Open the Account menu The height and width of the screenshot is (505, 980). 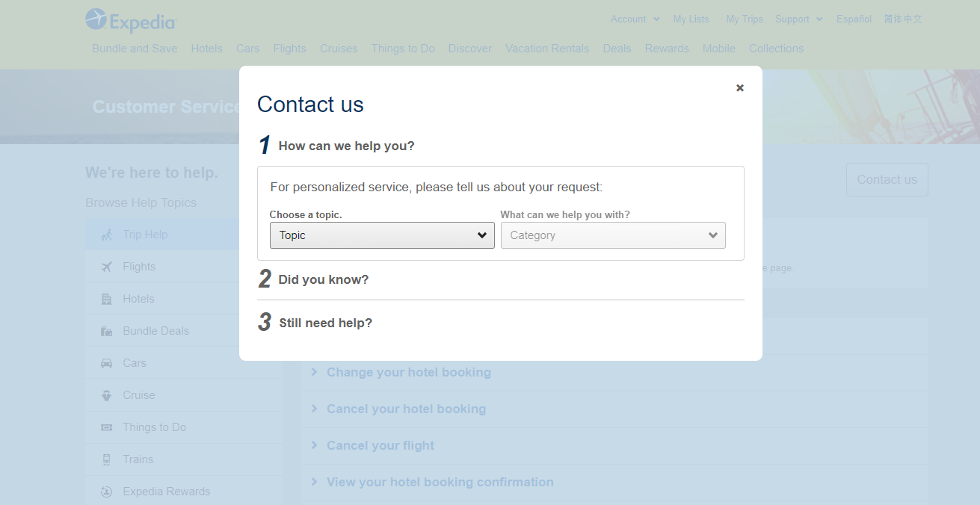pyautogui.click(x=635, y=19)
